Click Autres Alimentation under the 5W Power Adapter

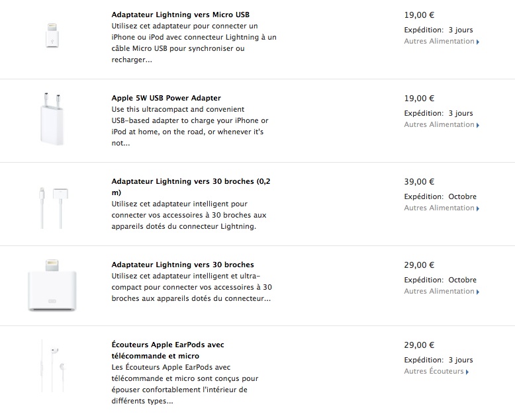point(439,124)
